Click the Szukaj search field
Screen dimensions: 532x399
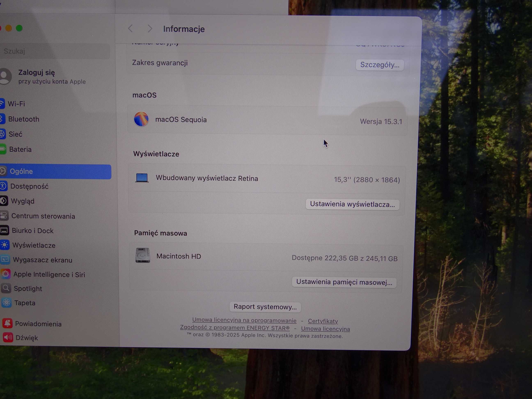(55, 51)
